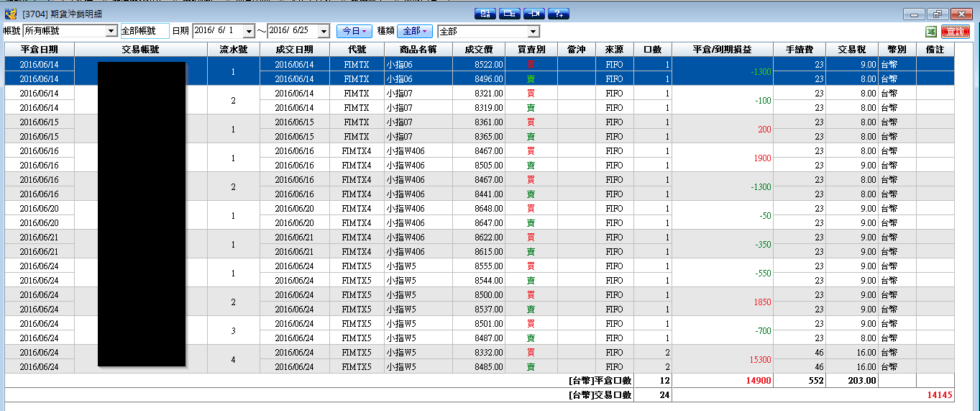
Task: Open the start date 2016/6/1 dropdown
Action: click(249, 31)
